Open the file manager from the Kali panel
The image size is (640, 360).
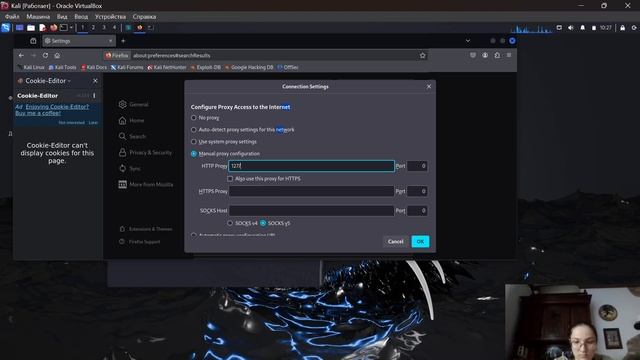click(x=31, y=28)
